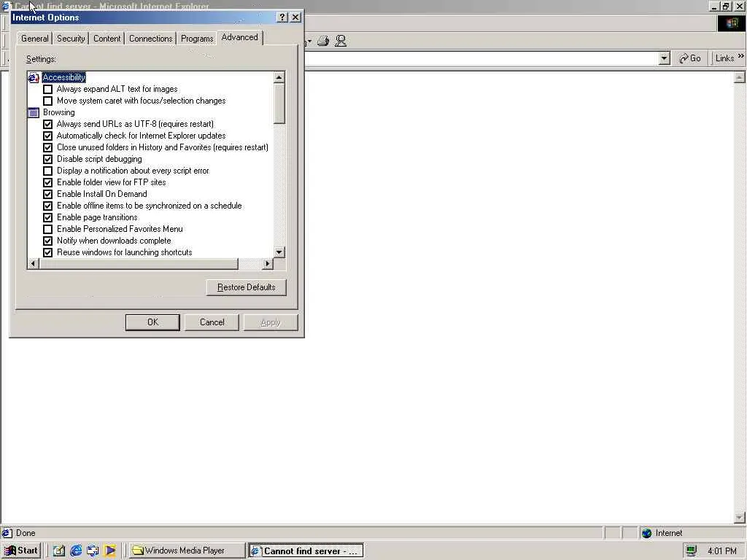
Task: Click settings list scroll left arrow
Action: (33, 263)
